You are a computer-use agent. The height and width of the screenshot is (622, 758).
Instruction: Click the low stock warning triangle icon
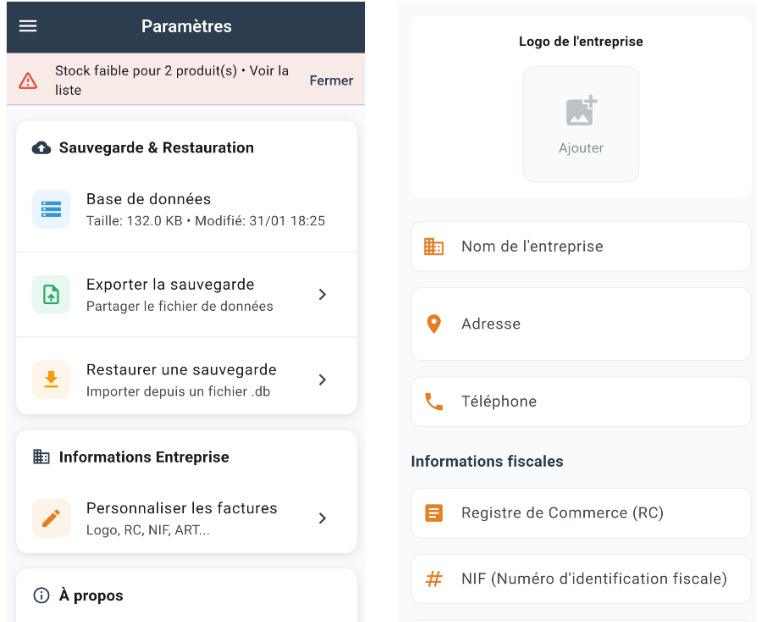29,80
